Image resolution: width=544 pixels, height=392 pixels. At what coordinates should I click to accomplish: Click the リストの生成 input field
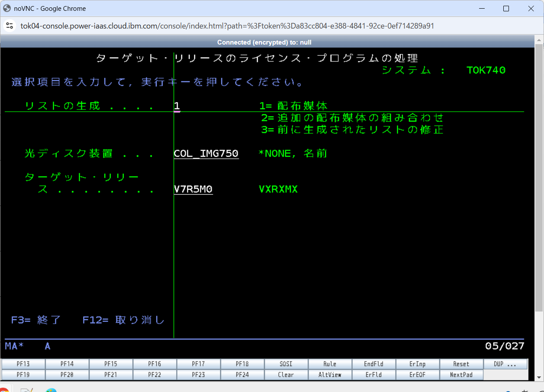point(177,106)
